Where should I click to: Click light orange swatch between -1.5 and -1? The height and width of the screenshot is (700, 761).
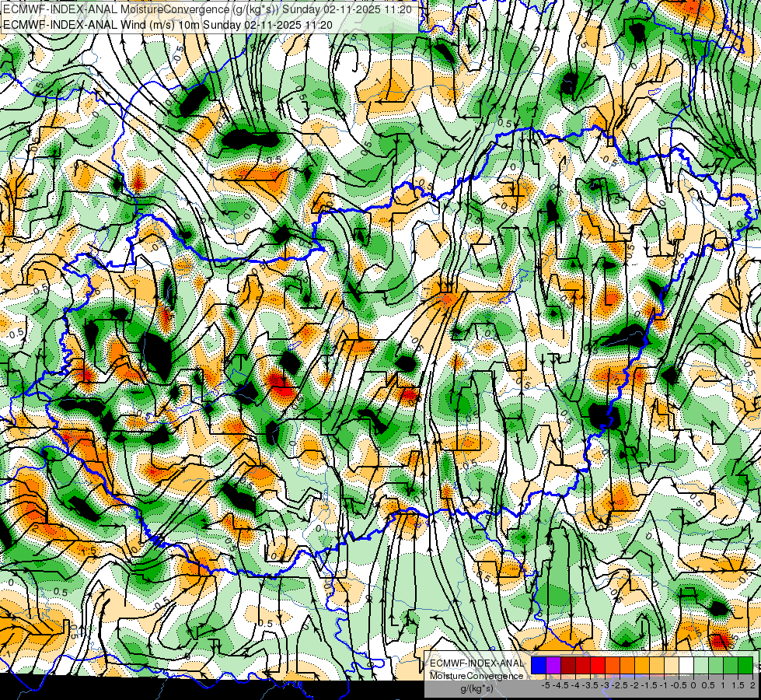pos(657,665)
